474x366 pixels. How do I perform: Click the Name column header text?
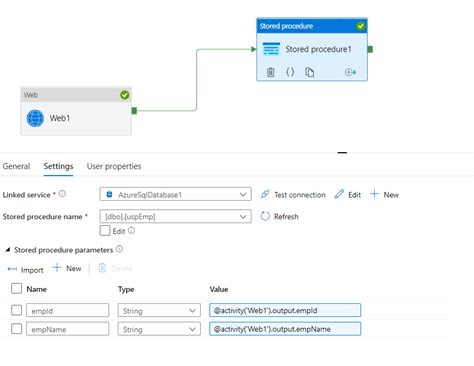(37, 289)
